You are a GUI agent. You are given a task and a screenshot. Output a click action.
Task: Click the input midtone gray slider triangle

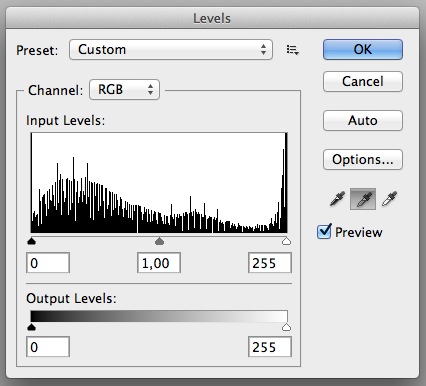(160, 241)
